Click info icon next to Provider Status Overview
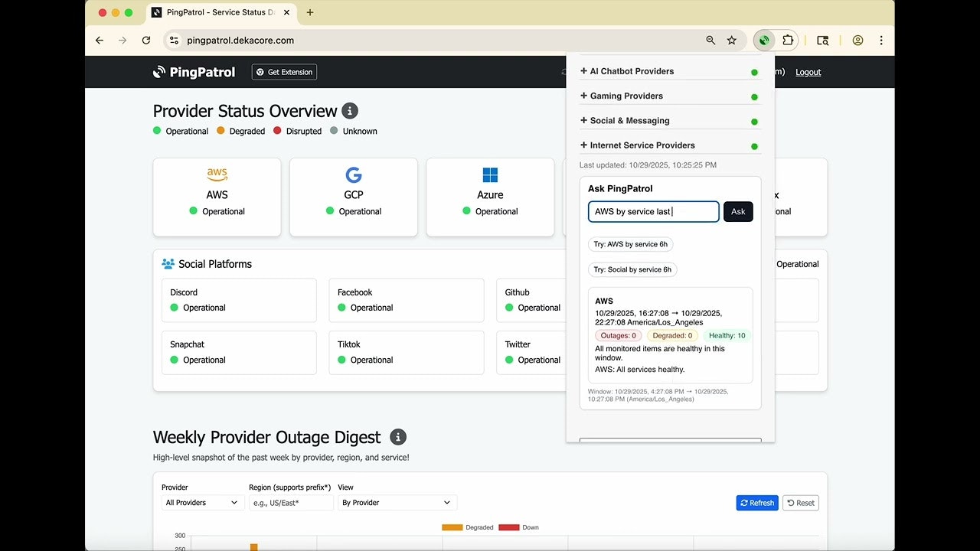The image size is (980, 551). (350, 111)
